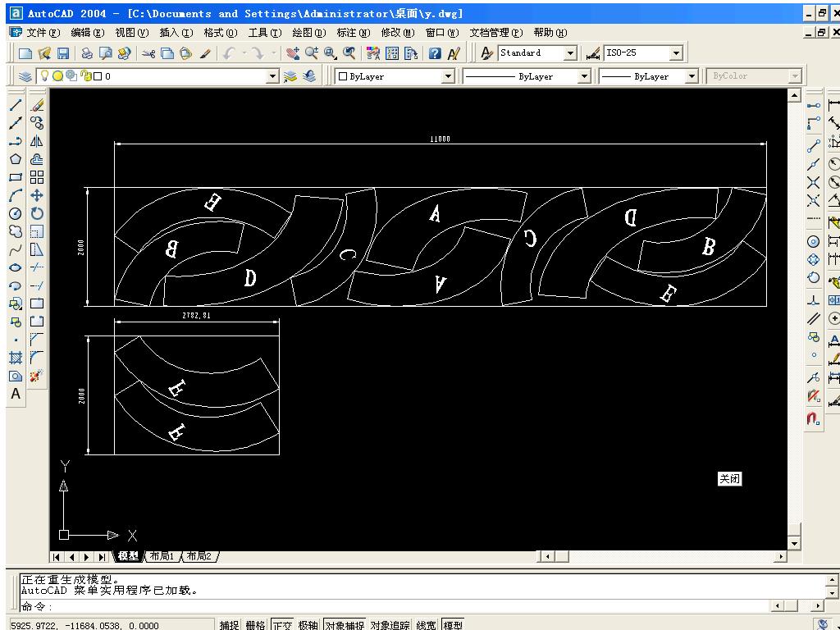Select the Explode tool

(x=37, y=376)
